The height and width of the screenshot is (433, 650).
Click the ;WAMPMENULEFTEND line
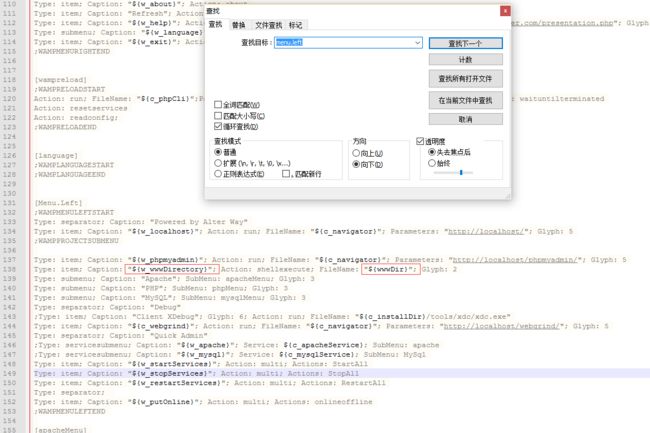(70, 411)
